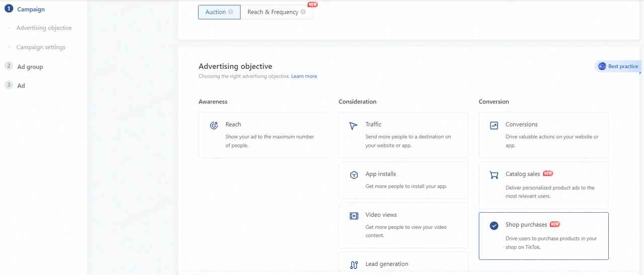Switch to Reach & Frequency buying type
The image size is (644, 275).
tap(273, 12)
